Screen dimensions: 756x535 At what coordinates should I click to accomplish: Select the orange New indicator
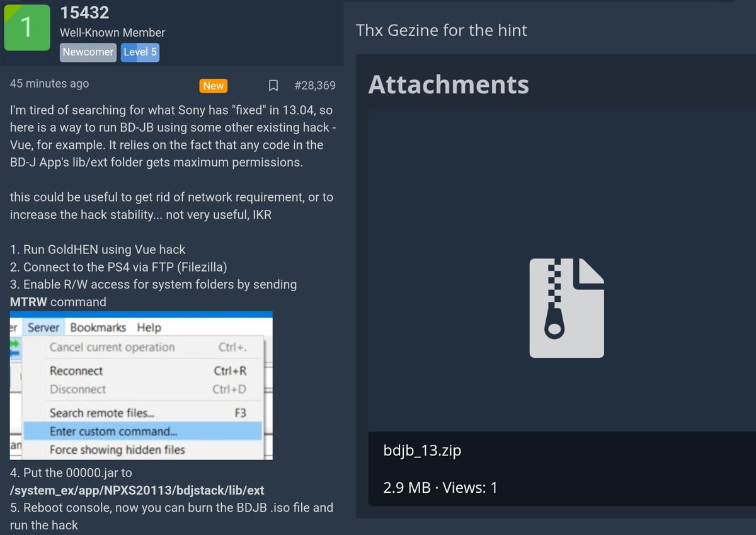pyautogui.click(x=214, y=86)
